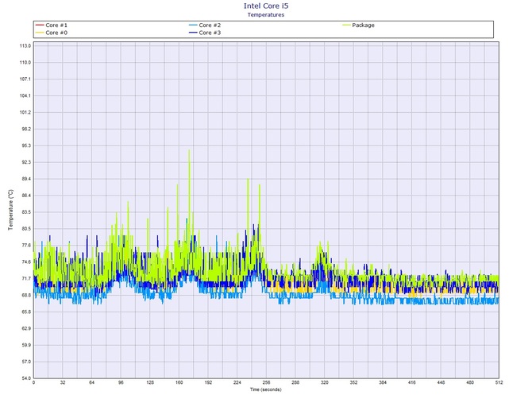532x399 pixels.
Task: Click the 416 time axis tick label
Action: (x=412, y=382)
